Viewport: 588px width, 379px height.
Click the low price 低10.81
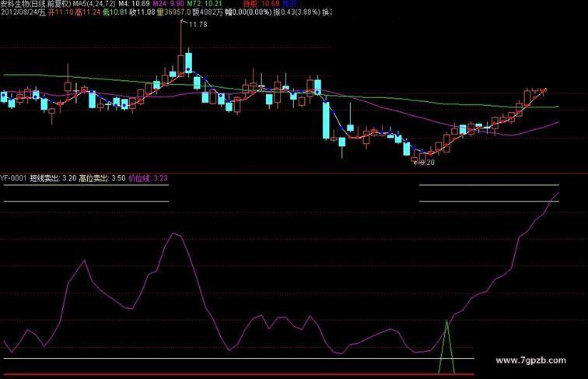115,12
